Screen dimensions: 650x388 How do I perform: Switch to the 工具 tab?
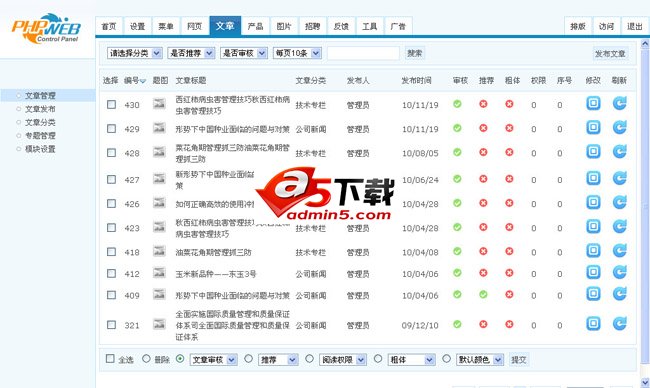pyautogui.click(x=370, y=26)
